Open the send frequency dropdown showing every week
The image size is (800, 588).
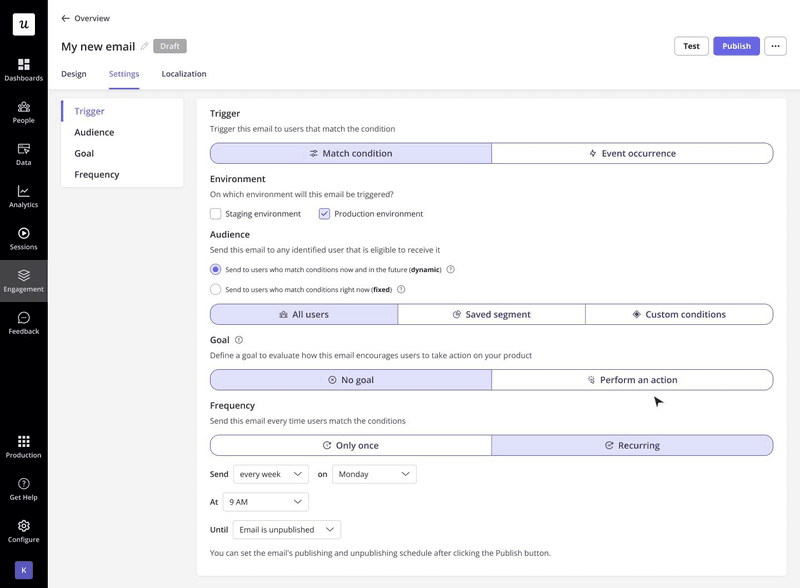point(270,474)
